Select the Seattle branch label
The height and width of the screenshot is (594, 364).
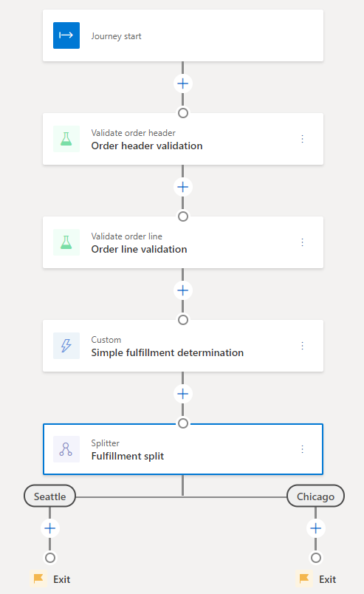tap(50, 496)
